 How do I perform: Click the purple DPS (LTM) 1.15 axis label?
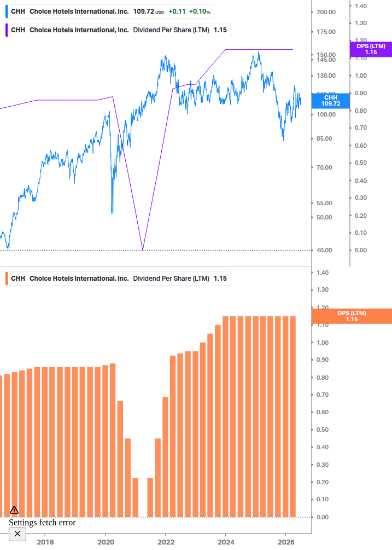coord(371,49)
